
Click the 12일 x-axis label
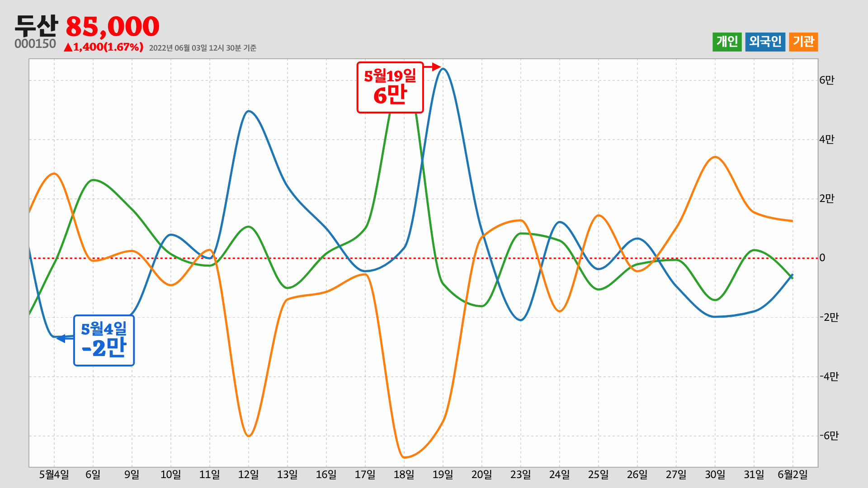tap(249, 474)
